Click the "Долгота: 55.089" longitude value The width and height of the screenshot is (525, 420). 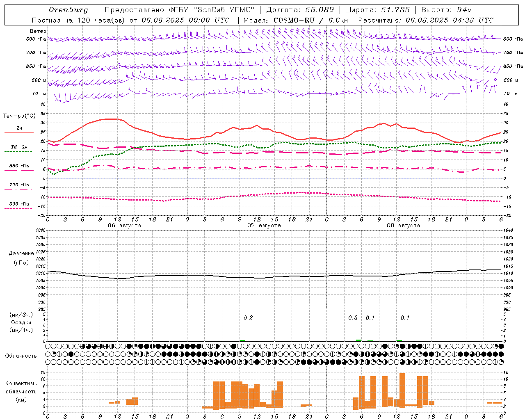point(300,10)
